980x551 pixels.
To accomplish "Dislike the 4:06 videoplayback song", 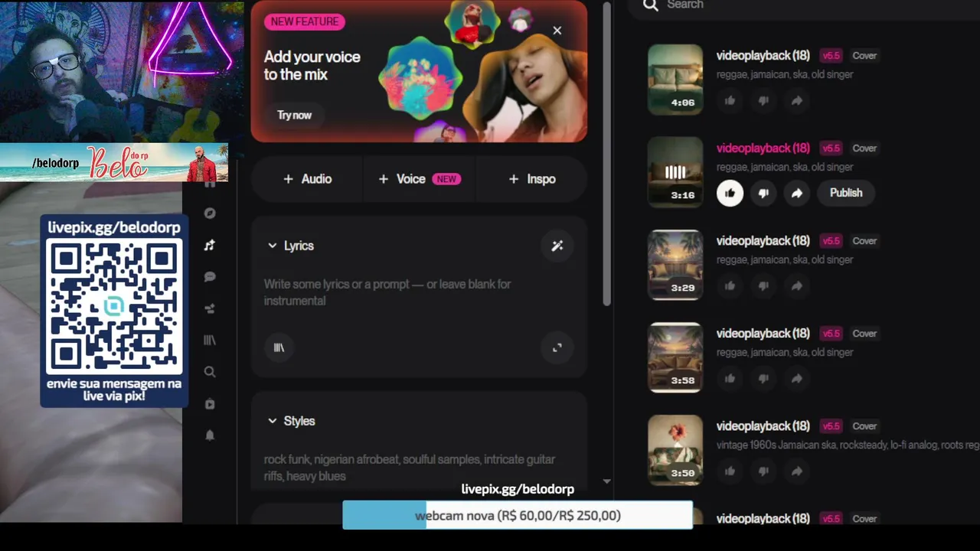I will click(763, 100).
